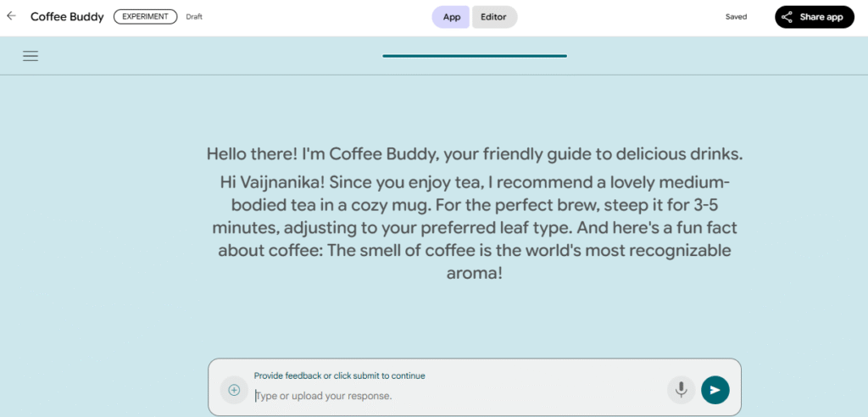This screenshot has width=868, height=417.
Task: Click the Draft status label
Action: (194, 17)
